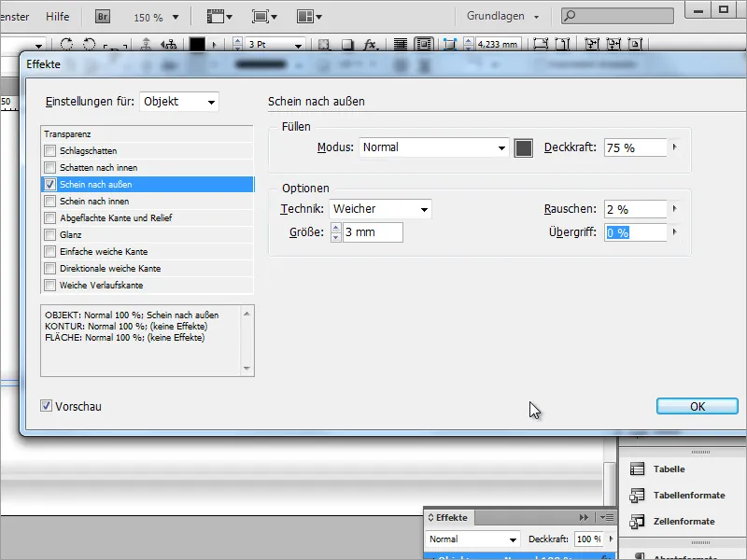Viewport: 747px width, 560px height.
Task: Open the Zellenformate panel icon
Action: click(x=637, y=522)
